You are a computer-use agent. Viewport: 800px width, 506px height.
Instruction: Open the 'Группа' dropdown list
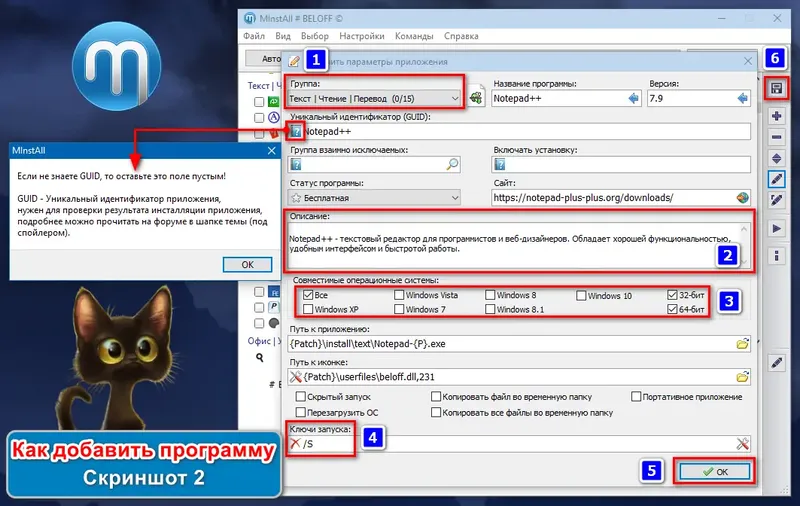(374, 98)
